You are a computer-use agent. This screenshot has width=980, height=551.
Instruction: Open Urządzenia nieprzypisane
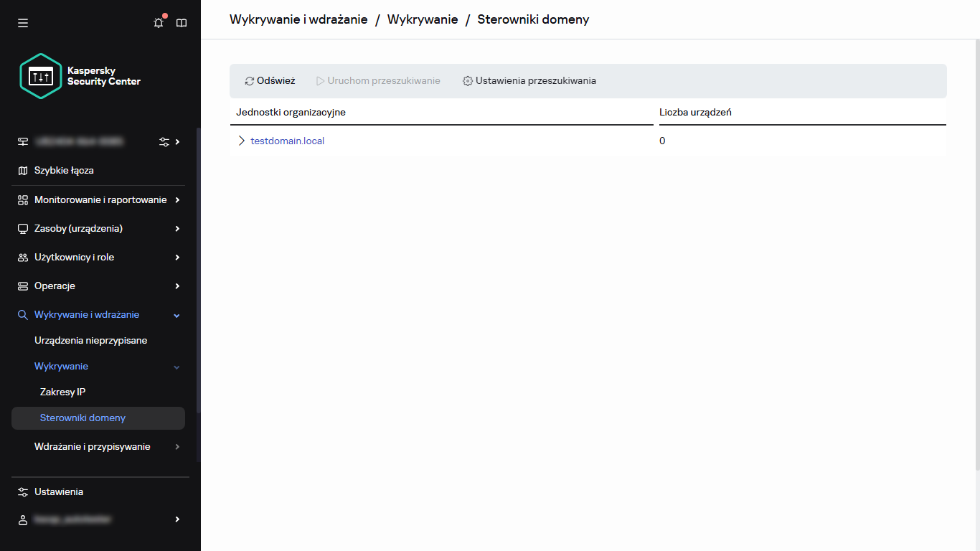[90, 340]
